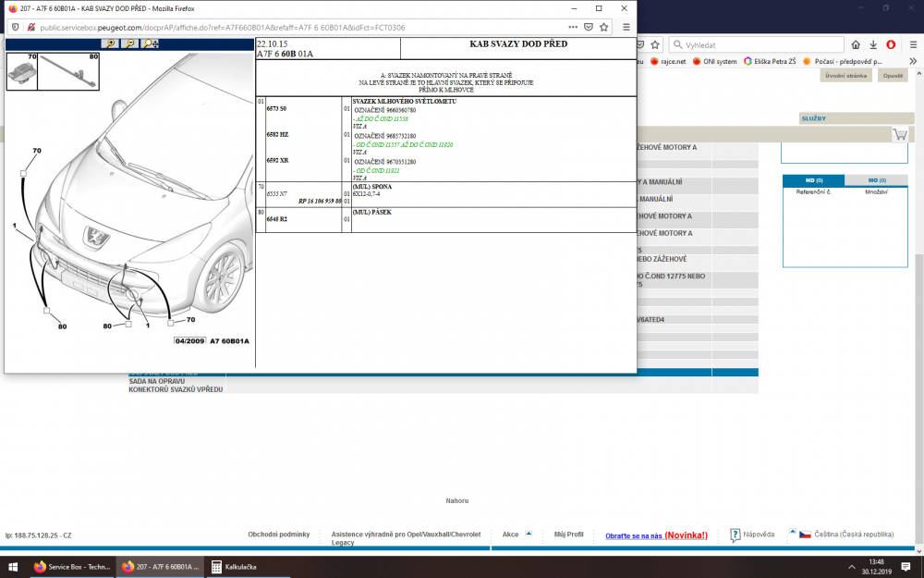Open main Firefox window hamburger menu
924x578 pixels.
pyautogui.click(x=913, y=44)
